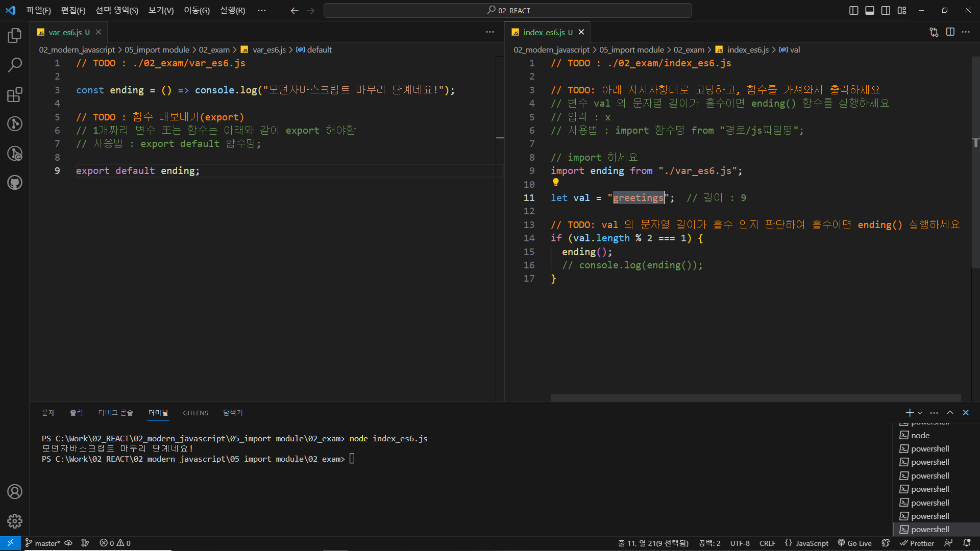Open the Explorer view in activity bar
Image resolution: width=980 pixels, height=551 pixels.
click(x=14, y=36)
